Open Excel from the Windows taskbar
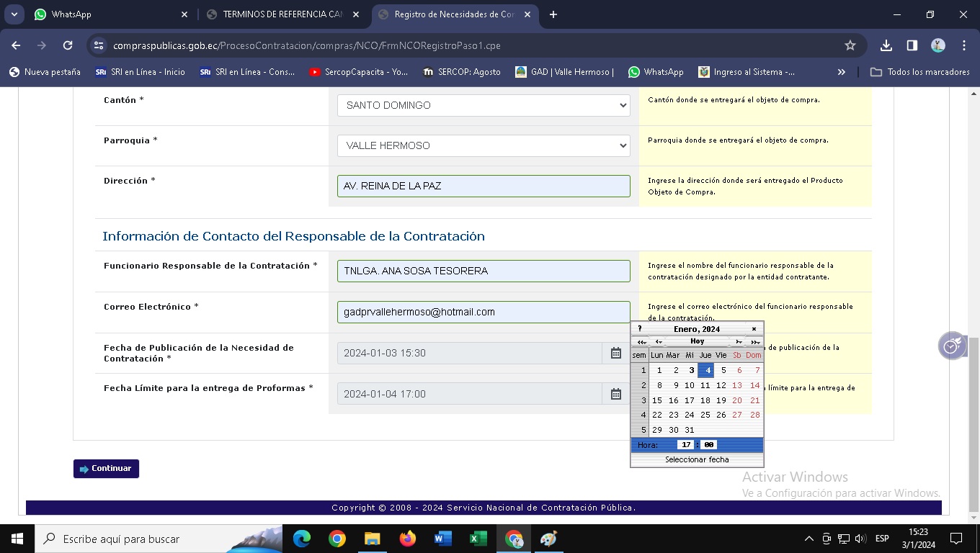This screenshot has height=553, width=980. (x=478, y=539)
